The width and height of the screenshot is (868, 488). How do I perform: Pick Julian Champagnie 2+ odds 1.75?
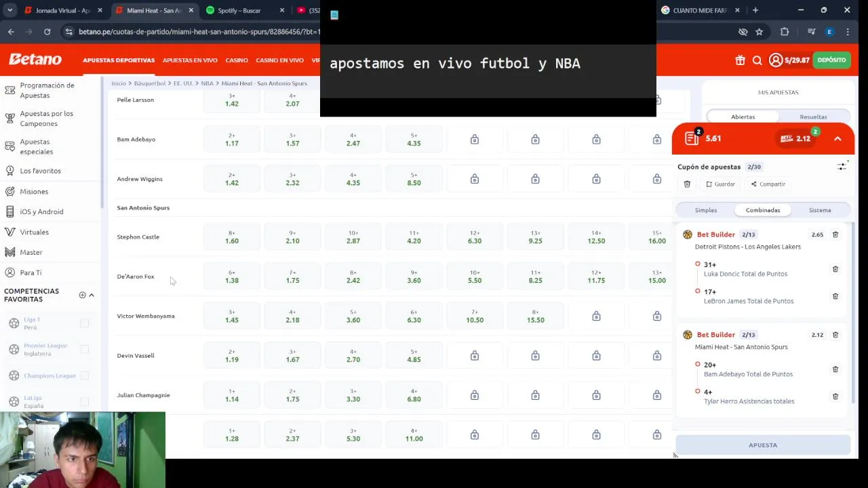tap(292, 395)
